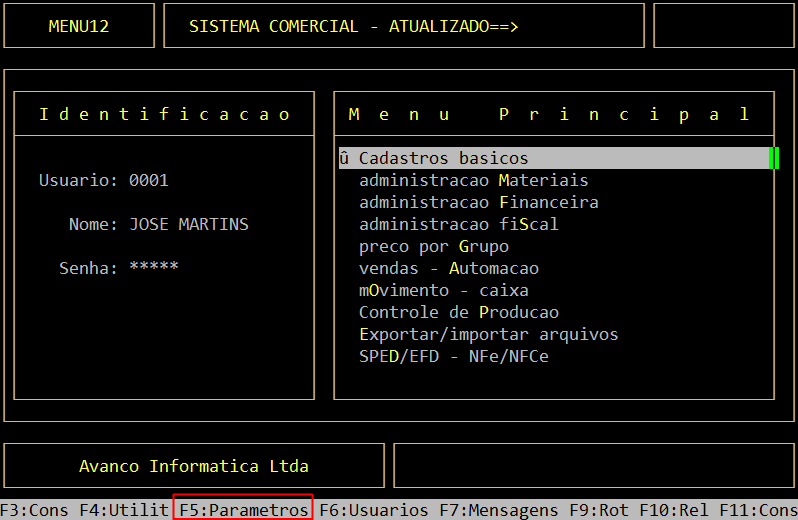Viewport: 798px width, 520px height.
Task: Select Cadastros basicos menu entry
Action: click(443, 158)
